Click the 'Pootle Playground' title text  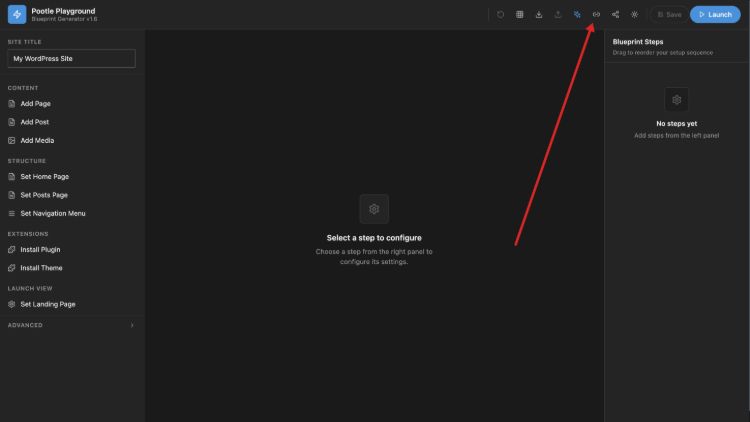coord(63,11)
